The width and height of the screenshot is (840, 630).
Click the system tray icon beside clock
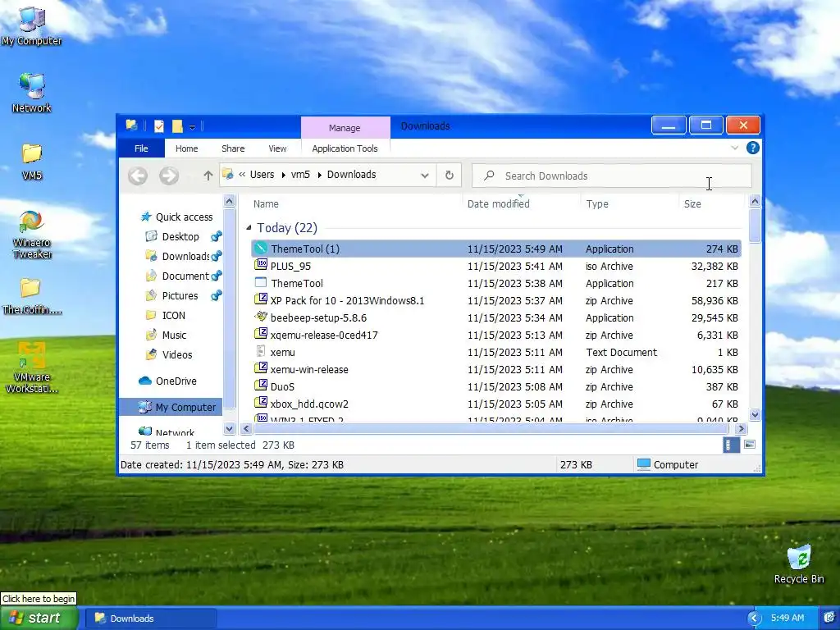coord(829,618)
